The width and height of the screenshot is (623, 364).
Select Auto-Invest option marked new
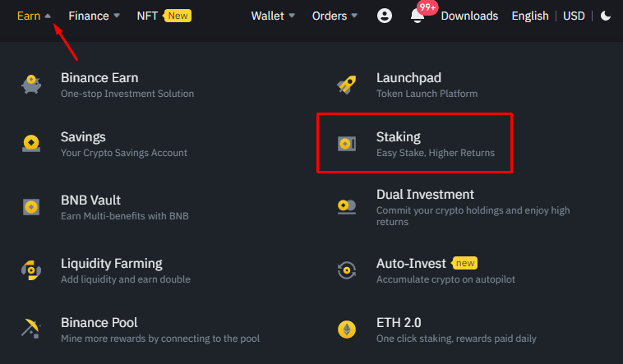(x=411, y=264)
